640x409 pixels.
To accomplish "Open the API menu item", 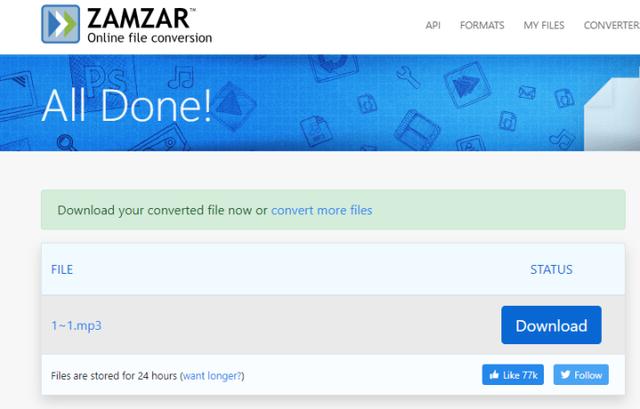I will click(x=433, y=25).
